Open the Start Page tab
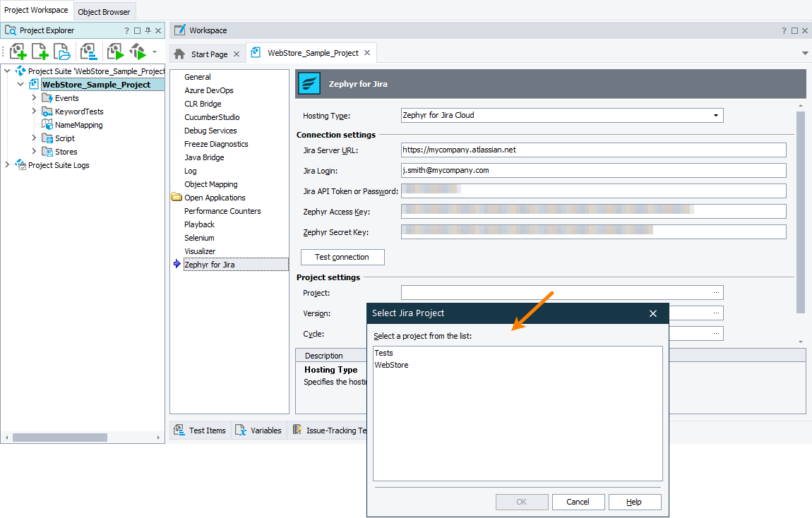This screenshot has width=812, height=518. [209, 54]
